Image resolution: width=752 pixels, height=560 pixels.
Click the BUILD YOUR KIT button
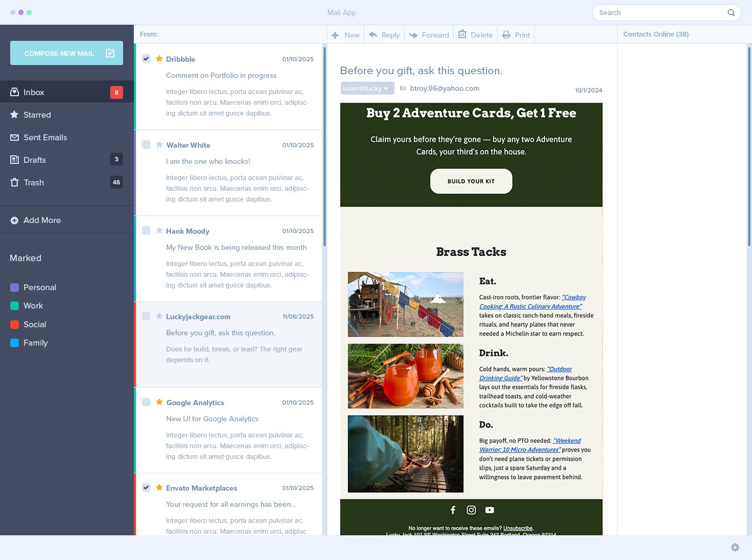[x=471, y=181]
